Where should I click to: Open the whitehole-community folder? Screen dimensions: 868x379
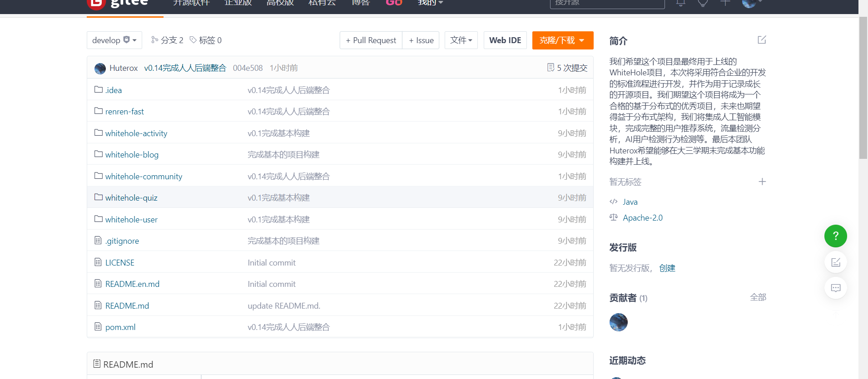tap(144, 176)
